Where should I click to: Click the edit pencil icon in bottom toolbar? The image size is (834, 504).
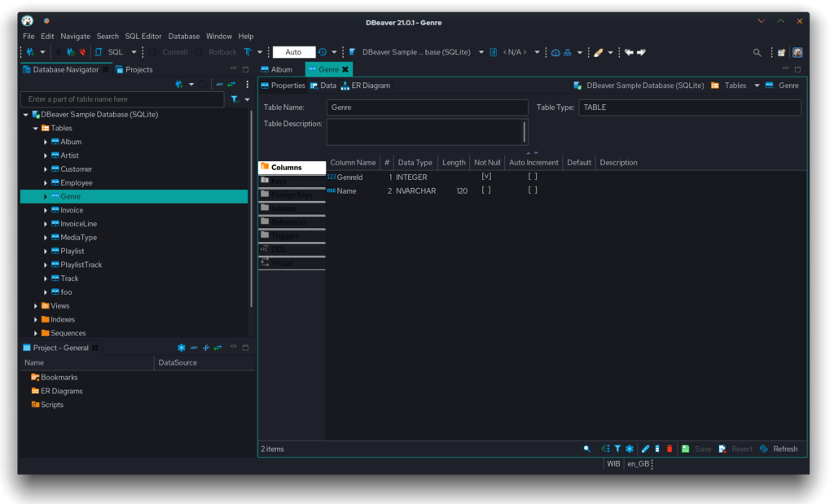(x=645, y=449)
